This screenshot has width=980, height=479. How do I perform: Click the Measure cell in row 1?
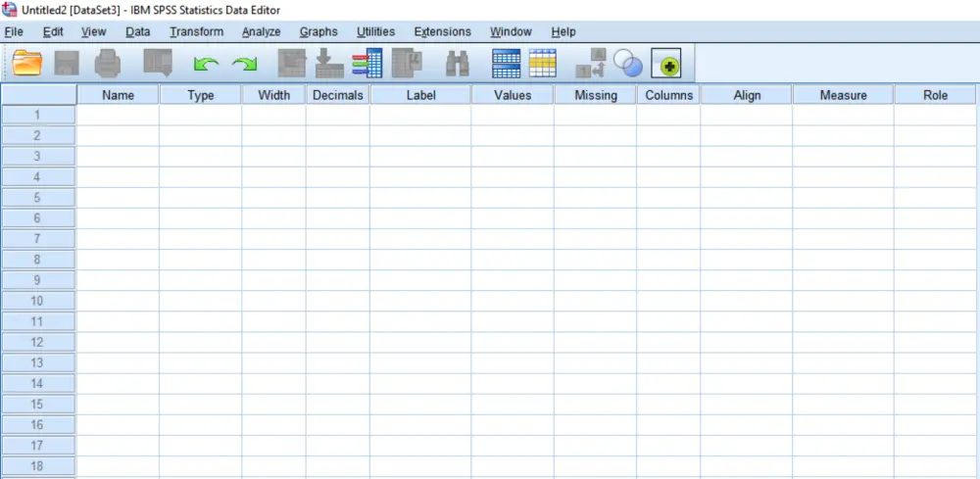[843, 115]
